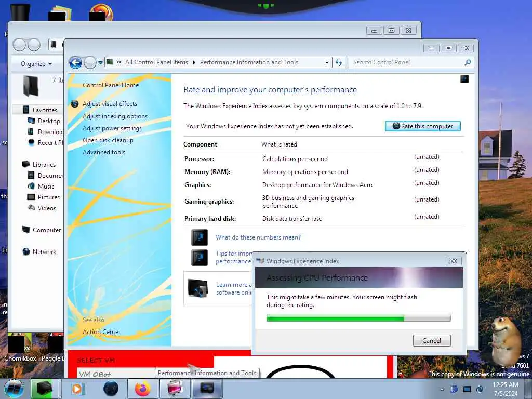
Task: Cancel the Windows Experience Index assessment
Action: click(432, 341)
